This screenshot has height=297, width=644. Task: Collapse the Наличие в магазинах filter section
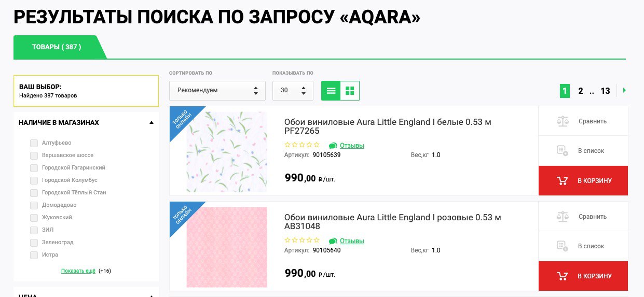(x=151, y=123)
